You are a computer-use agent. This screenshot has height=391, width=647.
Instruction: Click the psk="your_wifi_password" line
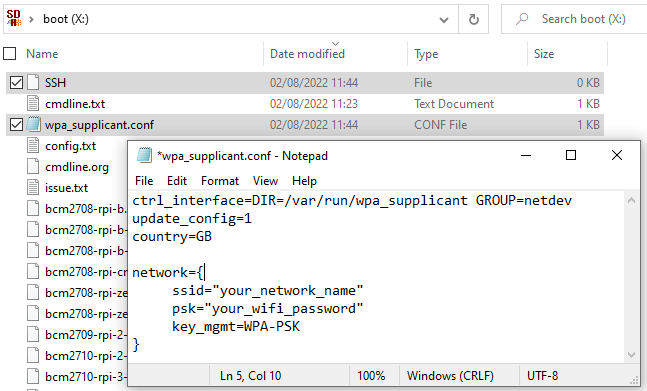click(268, 309)
